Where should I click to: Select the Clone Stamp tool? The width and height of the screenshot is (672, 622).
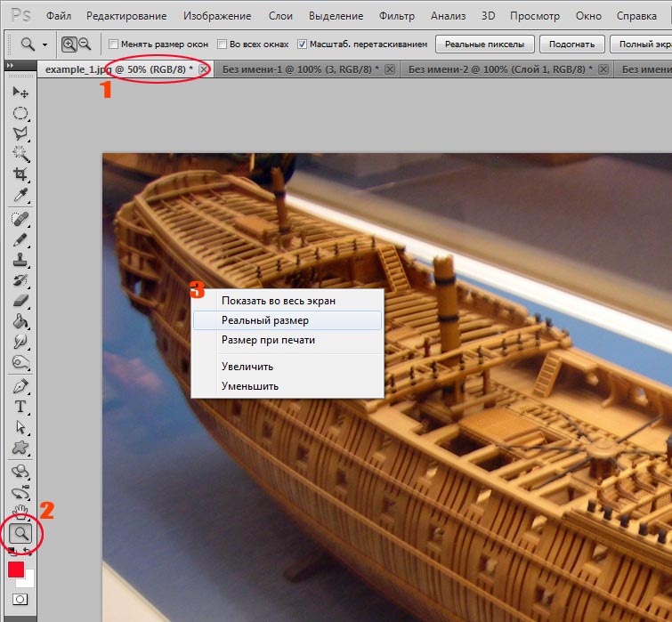coord(20,260)
